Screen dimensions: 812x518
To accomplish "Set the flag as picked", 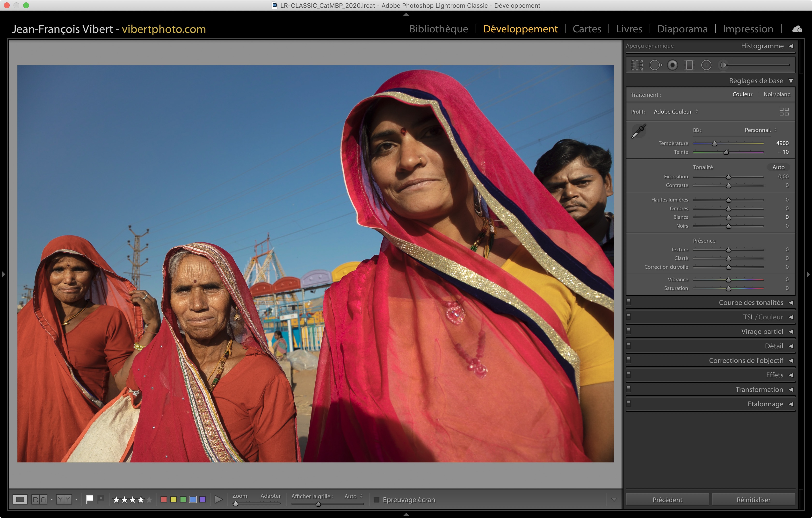I will 89,499.
